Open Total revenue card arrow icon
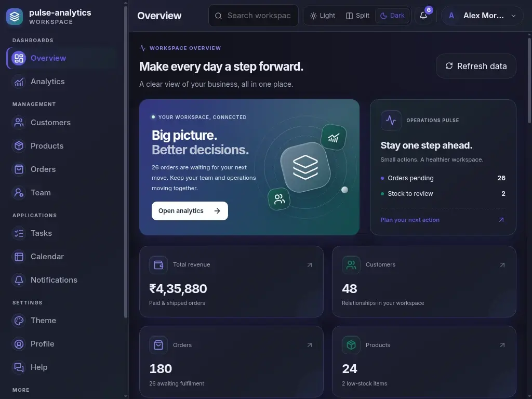532x399 pixels. 310,265
